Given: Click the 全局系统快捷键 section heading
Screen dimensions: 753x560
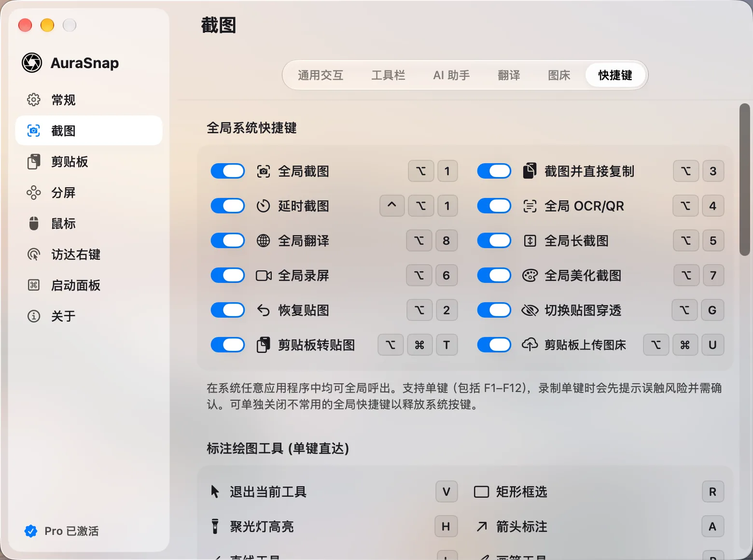Looking at the screenshot, I should pyautogui.click(x=251, y=128).
